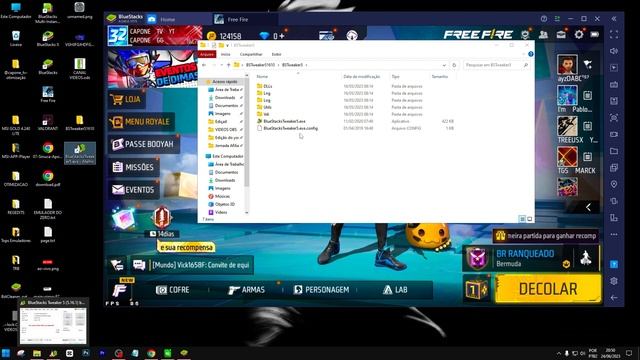Click Windows Start button on taskbar
Screen dimensions: 640x360
6,353
